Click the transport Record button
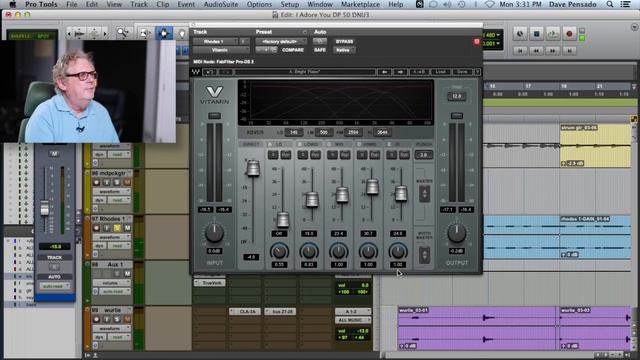 pos(569,34)
